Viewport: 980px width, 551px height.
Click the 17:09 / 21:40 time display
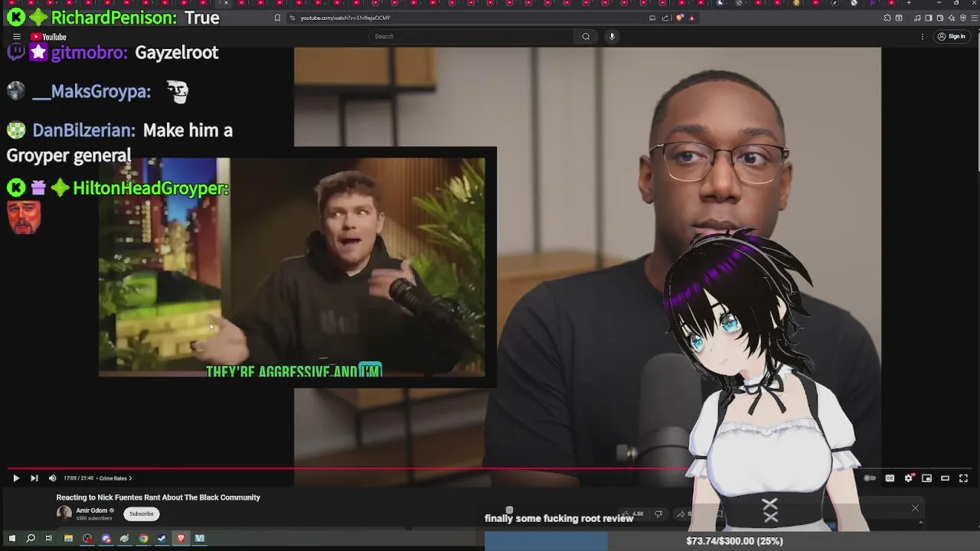(78, 478)
